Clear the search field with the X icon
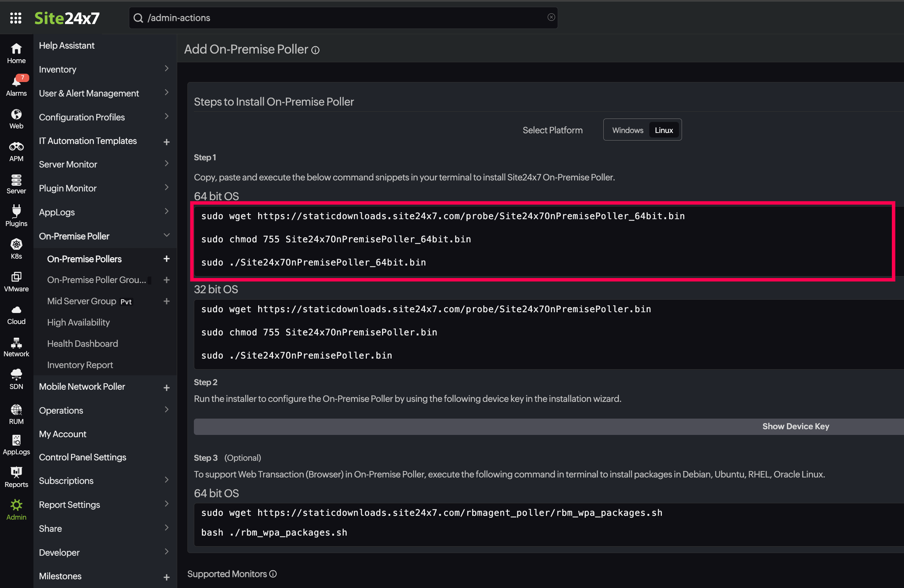Viewport: 904px width, 588px height. coord(551,17)
